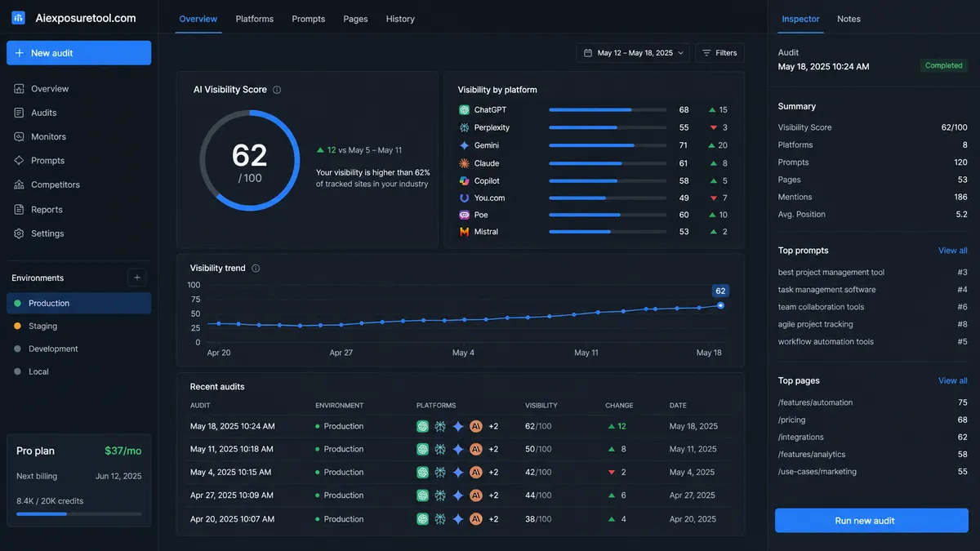Click ChatGPT icon in May 18 audit row

[422, 426]
